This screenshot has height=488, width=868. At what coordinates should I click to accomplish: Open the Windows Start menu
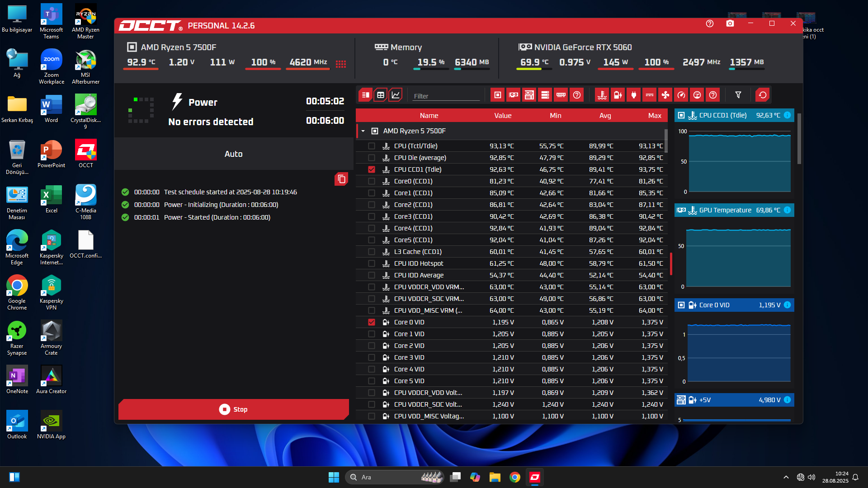[x=334, y=477]
